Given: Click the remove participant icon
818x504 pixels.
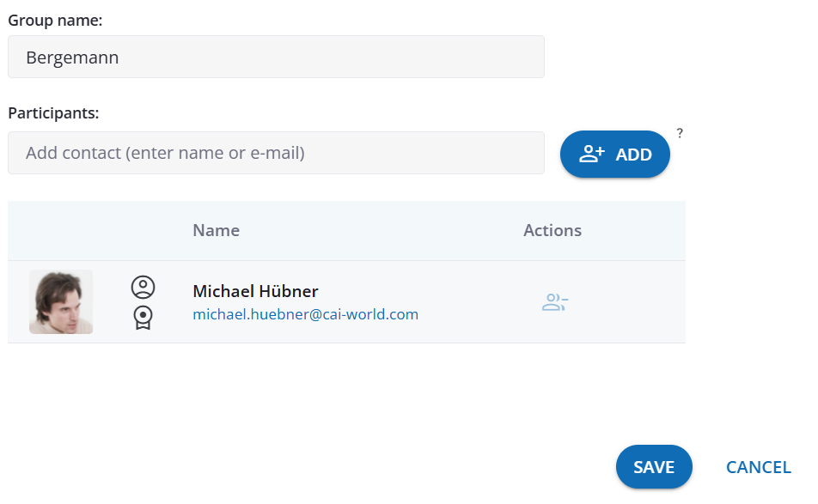Looking at the screenshot, I should coord(555,302).
